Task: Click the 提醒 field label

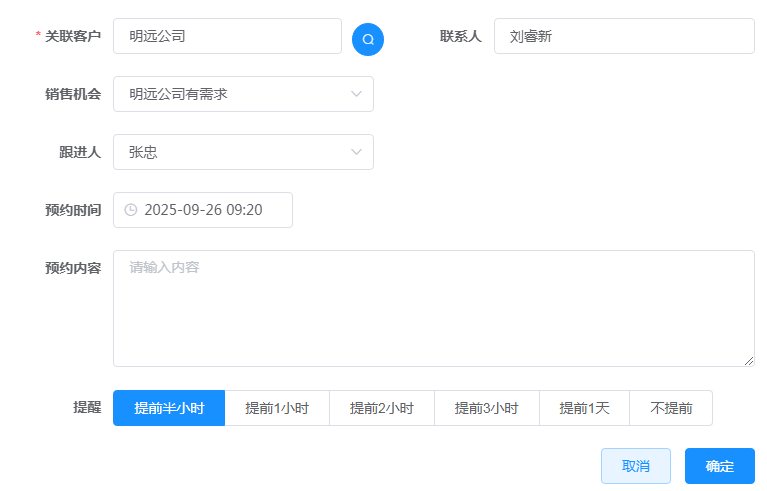Action: pos(87,408)
